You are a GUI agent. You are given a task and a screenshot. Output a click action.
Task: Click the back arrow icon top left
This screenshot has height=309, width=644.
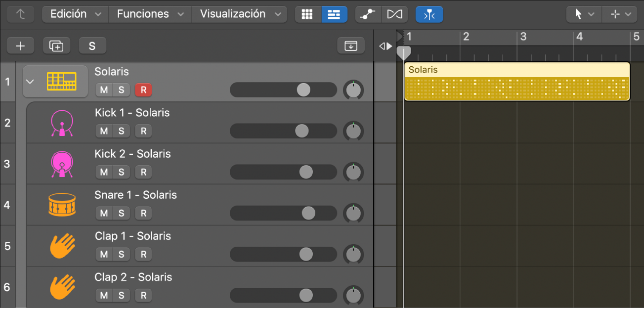[x=20, y=14]
